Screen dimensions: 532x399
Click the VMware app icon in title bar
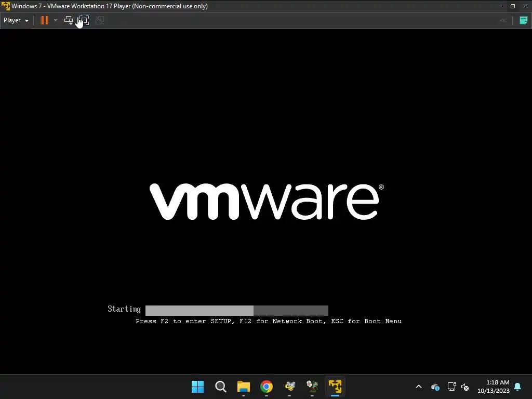(x=5, y=6)
